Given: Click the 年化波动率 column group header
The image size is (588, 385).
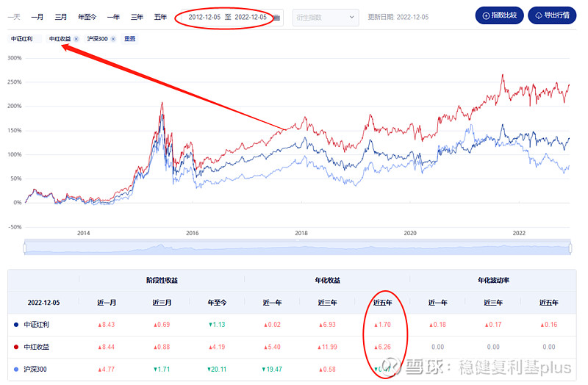Looking at the screenshot, I should [x=493, y=280].
